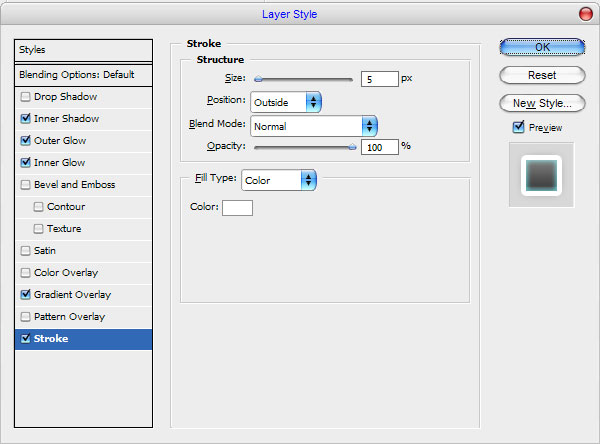Click the Size px input field
Viewport: 600px width, 444px height.
tap(380, 79)
